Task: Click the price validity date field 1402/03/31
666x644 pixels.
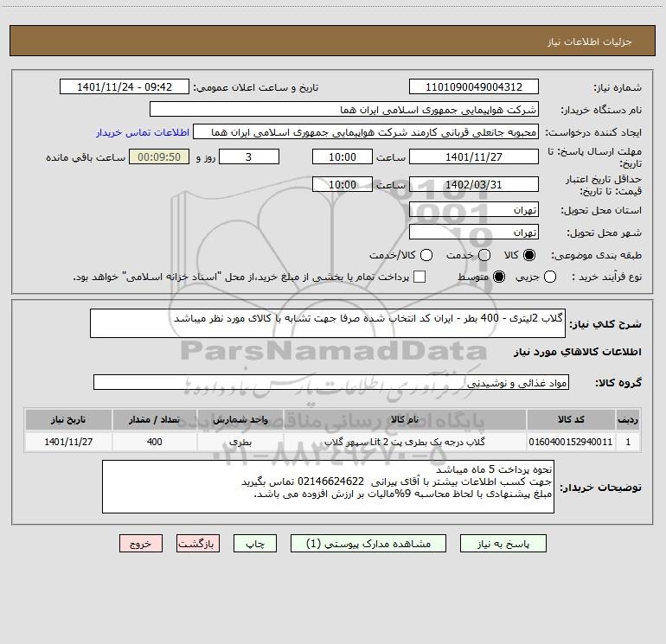Action: pos(474,184)
